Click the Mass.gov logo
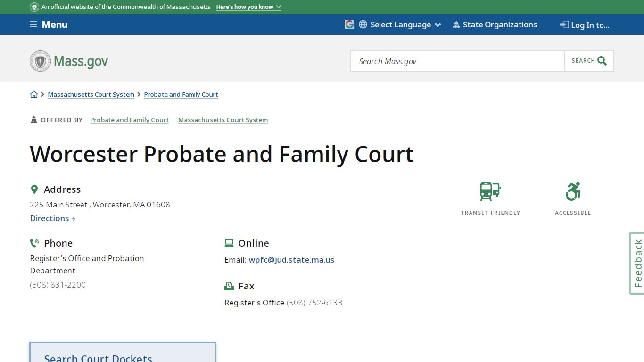 click(x=69, y=61)
